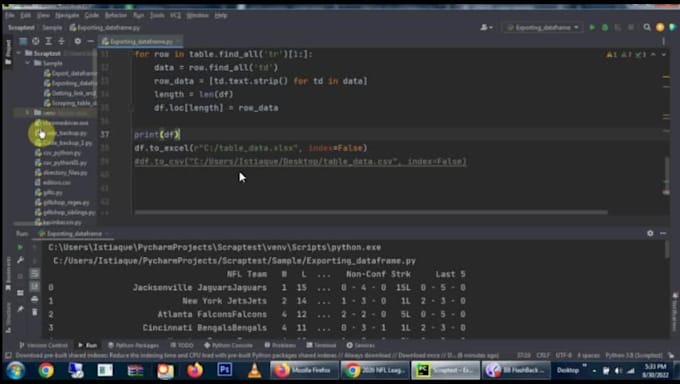Run the configuration with green play icon
The image size is (680, 384).
point(592,27)
